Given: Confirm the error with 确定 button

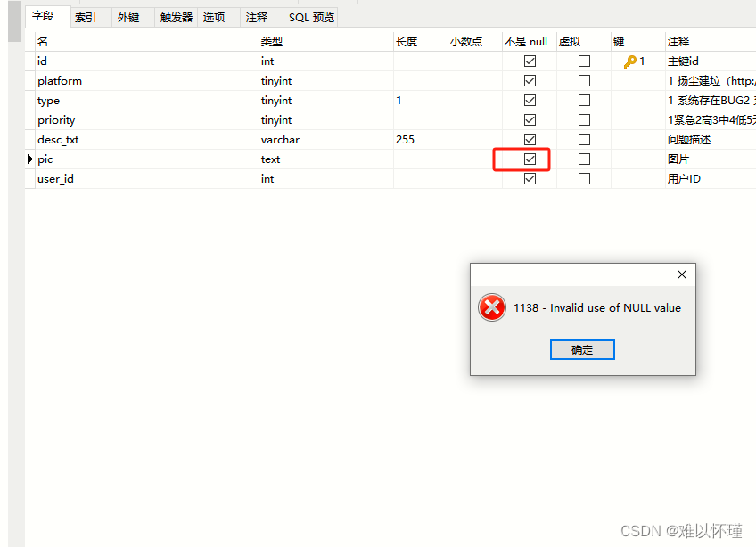Looking at the screenshot, I should 582,349.
